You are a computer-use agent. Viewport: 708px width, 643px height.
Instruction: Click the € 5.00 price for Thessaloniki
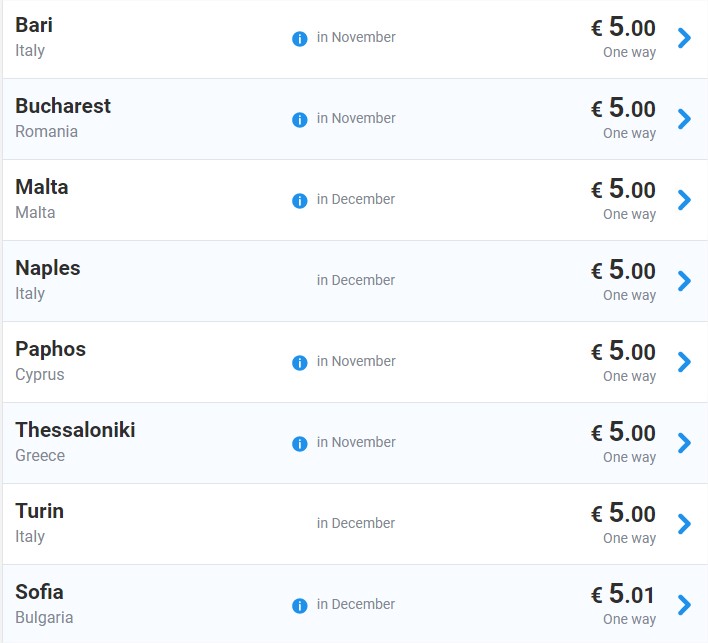pyautogui.click(x=623, y=432)
